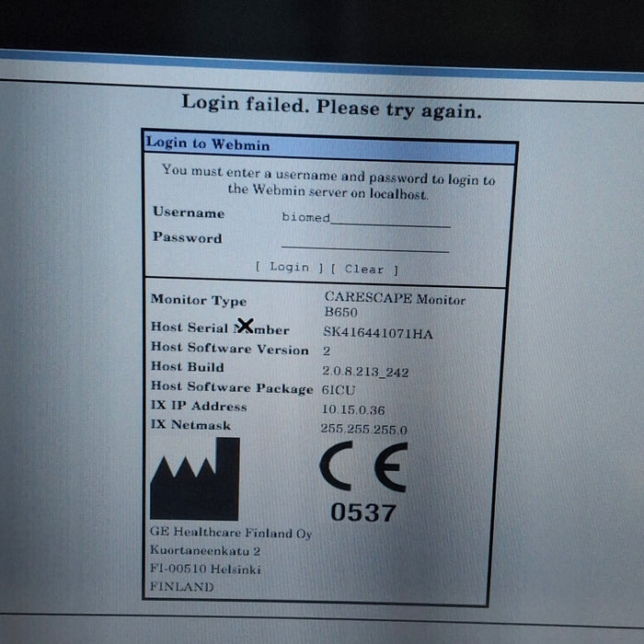This screenshot has height=644, width=644.
Task: Click the netmask value 255.255.255.0
Action: 363,430
